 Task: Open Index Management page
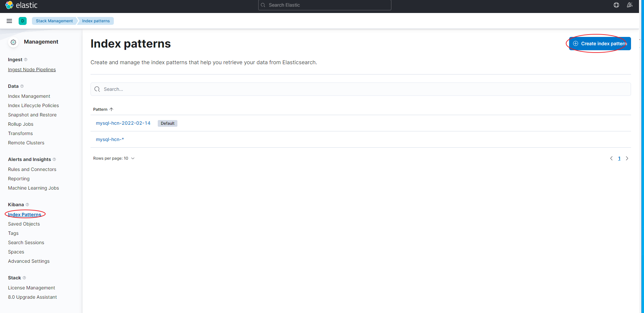pyautogui.click(x=29, y=96)
